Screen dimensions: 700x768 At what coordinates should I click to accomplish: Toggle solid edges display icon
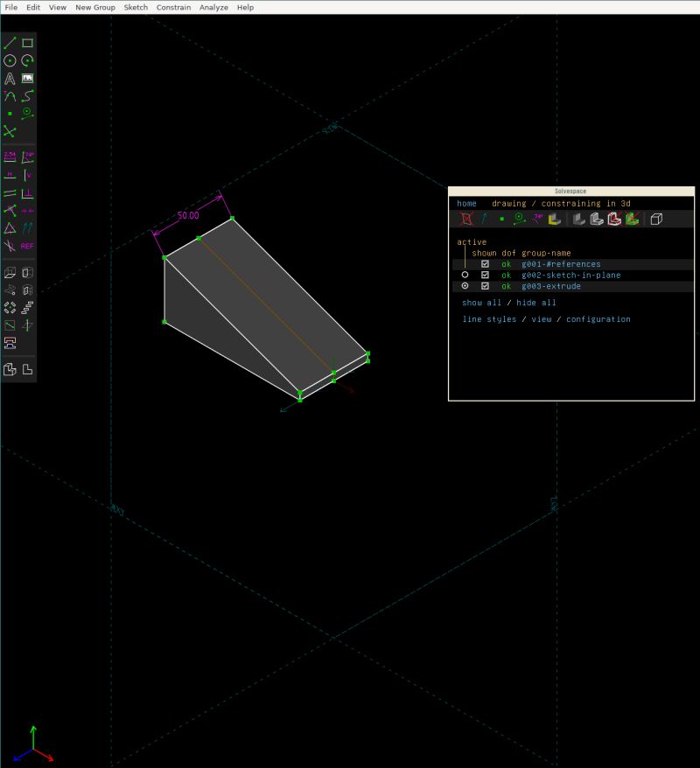(x=597, y=219)
